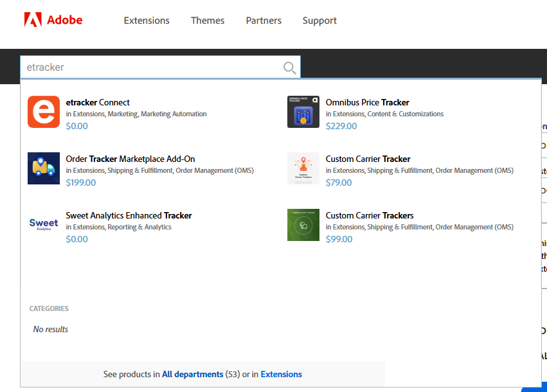Go to the Partners menu item

pos(264,21)
